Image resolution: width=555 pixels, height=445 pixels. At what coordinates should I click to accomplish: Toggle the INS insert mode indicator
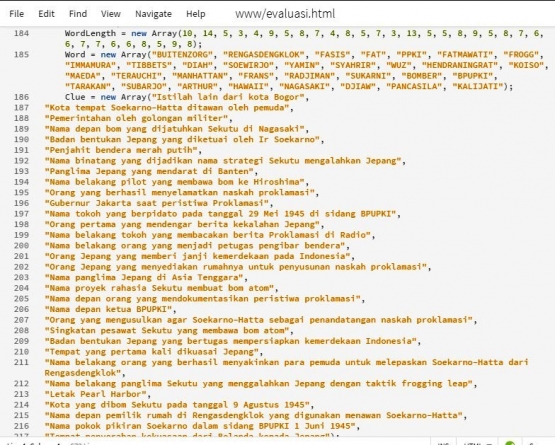[x=443, y=443]
